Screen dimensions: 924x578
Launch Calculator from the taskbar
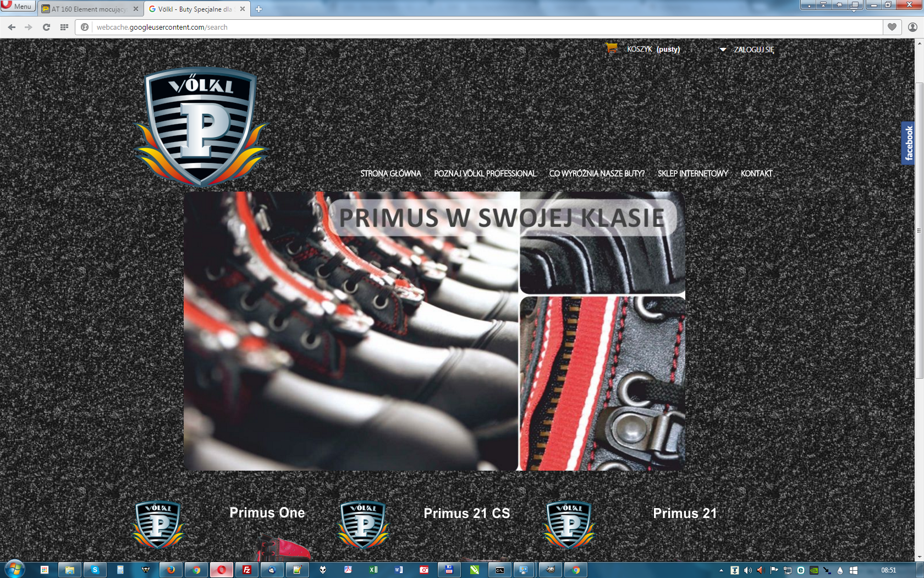[x=120, y=570]
